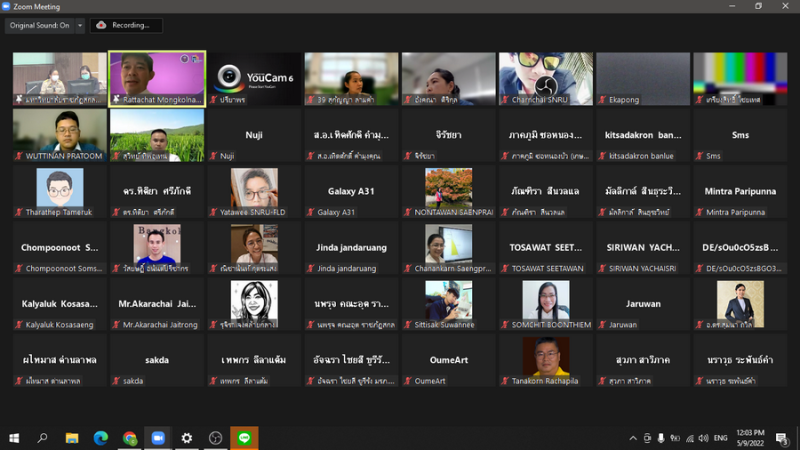Click the taskbar search magnifier icon

tap(43, 438)
